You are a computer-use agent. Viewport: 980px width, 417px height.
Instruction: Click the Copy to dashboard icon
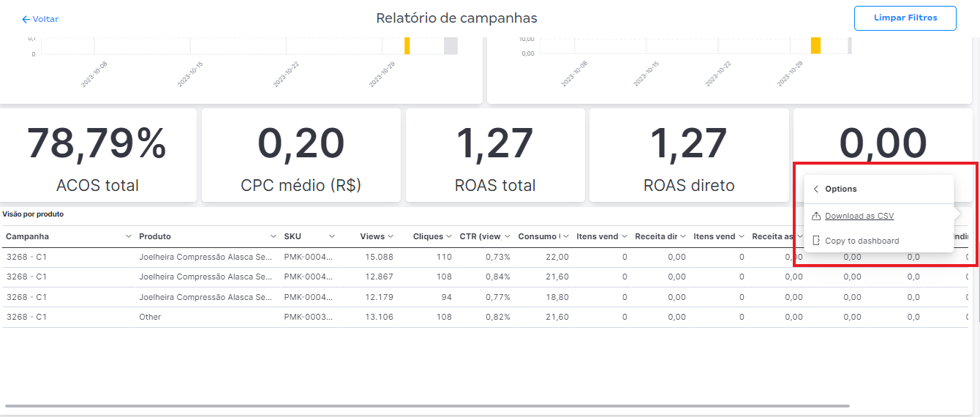click(x=816, y=241)
